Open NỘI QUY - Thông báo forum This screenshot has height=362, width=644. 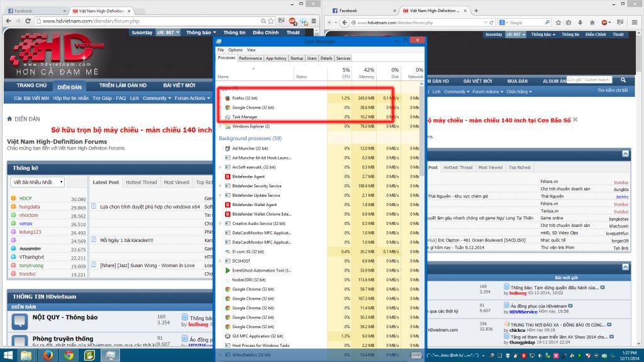[65, 317]
